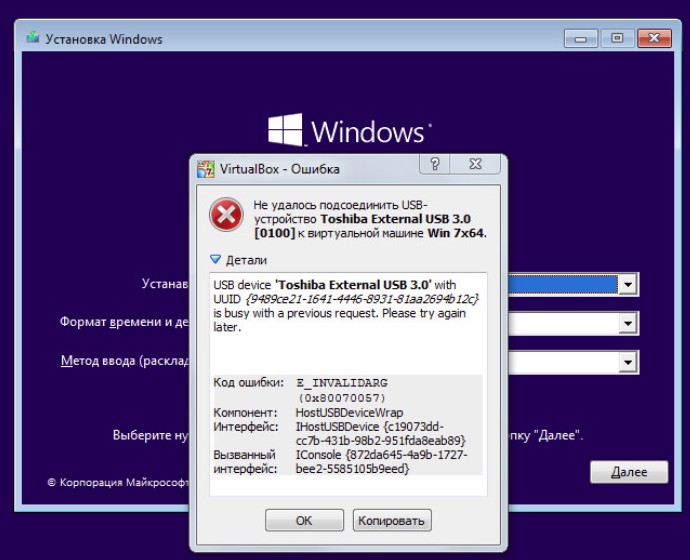Click the VirtualBox icon in dialog title bar

click(206, 168)
